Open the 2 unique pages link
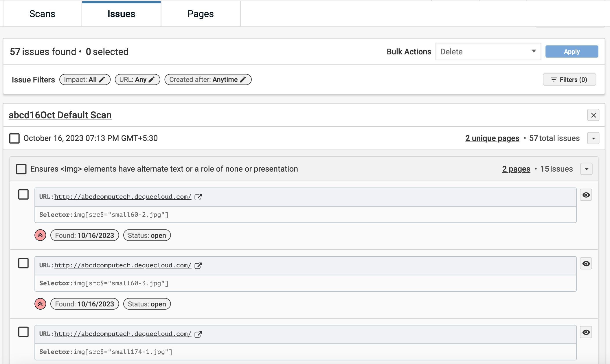The width and height of the screenshot is (610, 364). tap(492, 138)
